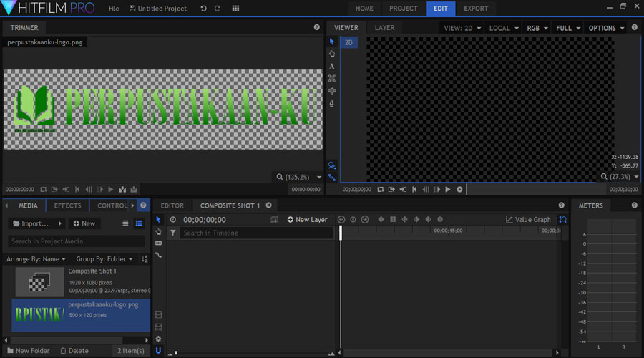The image size is (644, 358).
Task: Open timeline settings gear
Action: [x=158, y=339]
